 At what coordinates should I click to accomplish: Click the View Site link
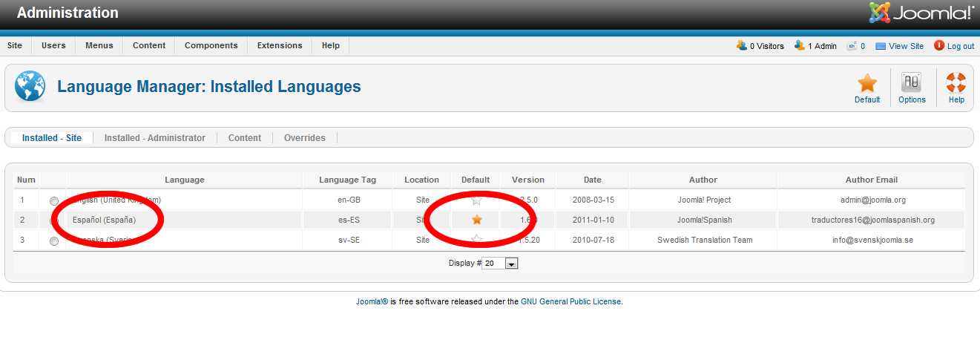pyautogui.click(x=907, y=46)
